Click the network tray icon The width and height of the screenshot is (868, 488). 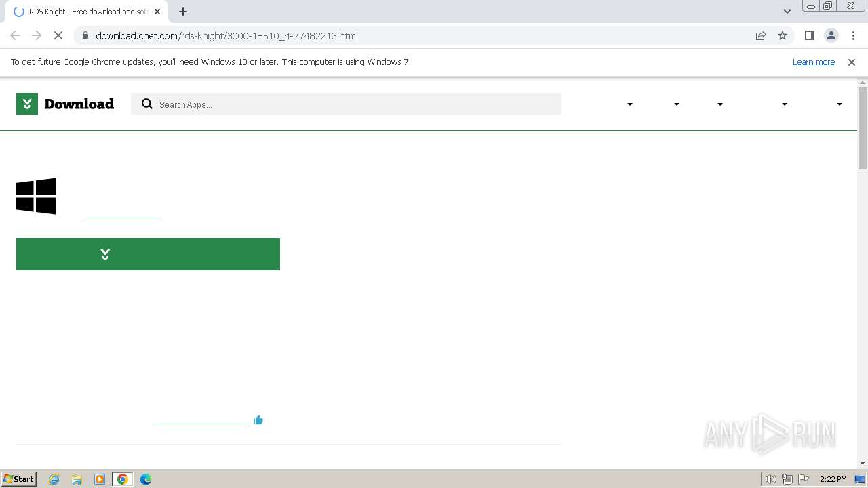pos(787,479)
